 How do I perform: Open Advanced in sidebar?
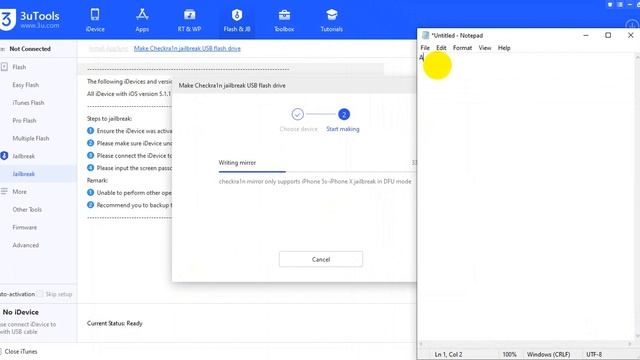tap(25, 245)
